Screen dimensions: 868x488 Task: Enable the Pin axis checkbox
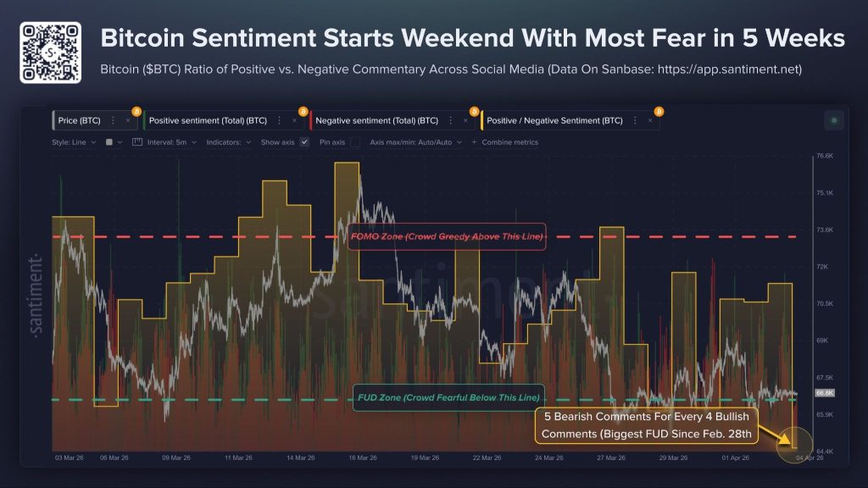click(353, 142)
